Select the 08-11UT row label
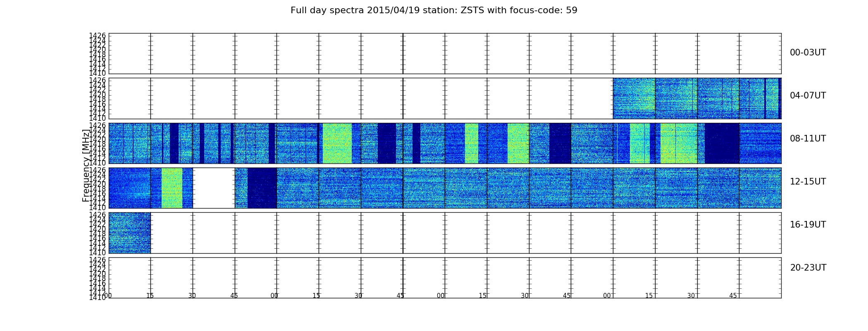The width and height of the screenshot is (868, 331). (x=808, y=139)
